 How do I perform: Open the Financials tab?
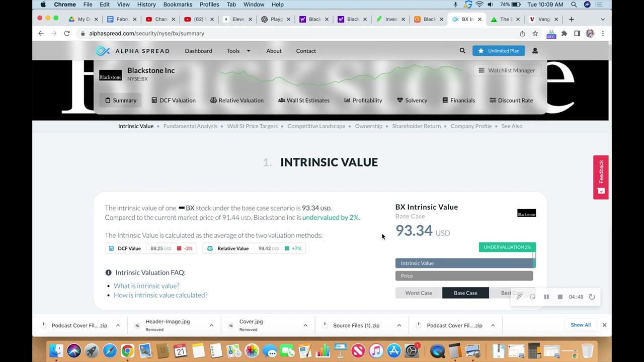458,101
